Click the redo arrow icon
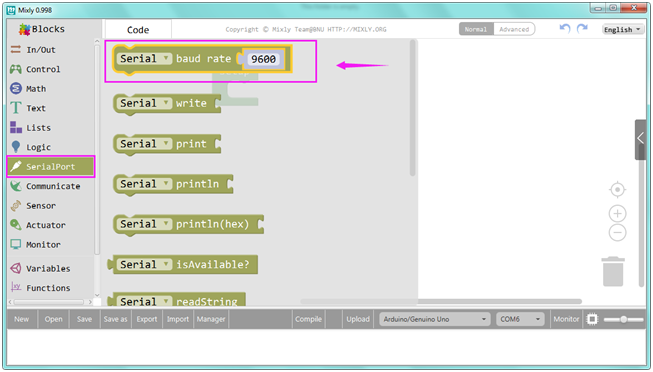Screen dimensions: 653x372 point(582,28)
